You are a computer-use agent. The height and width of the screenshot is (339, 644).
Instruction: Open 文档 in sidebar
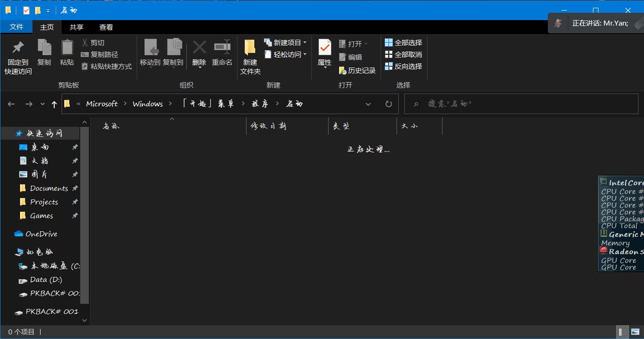40,161
